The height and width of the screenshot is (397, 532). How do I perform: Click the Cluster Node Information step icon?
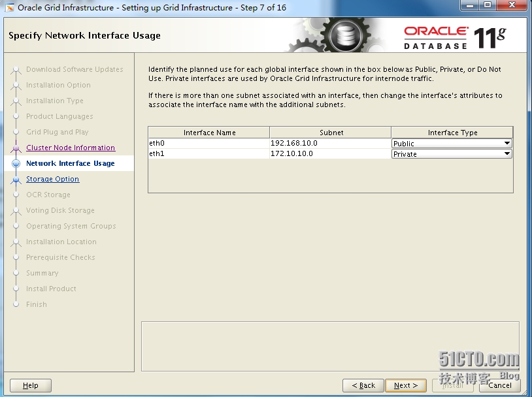click(16, 148)
